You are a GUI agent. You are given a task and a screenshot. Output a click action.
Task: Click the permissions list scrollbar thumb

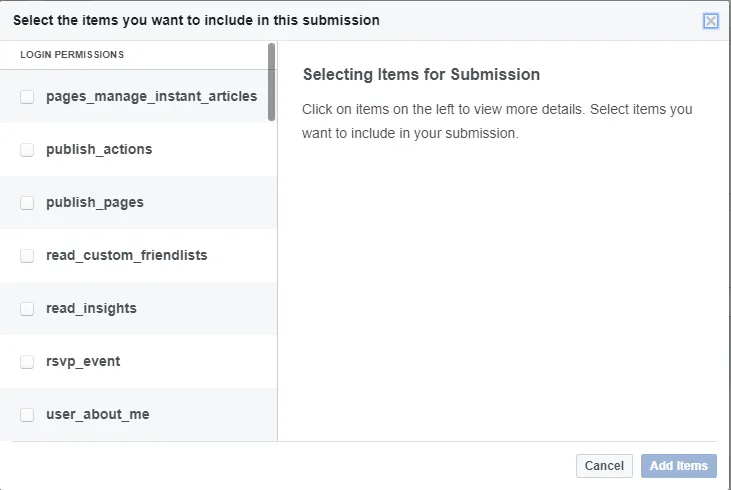coord(272,82)
